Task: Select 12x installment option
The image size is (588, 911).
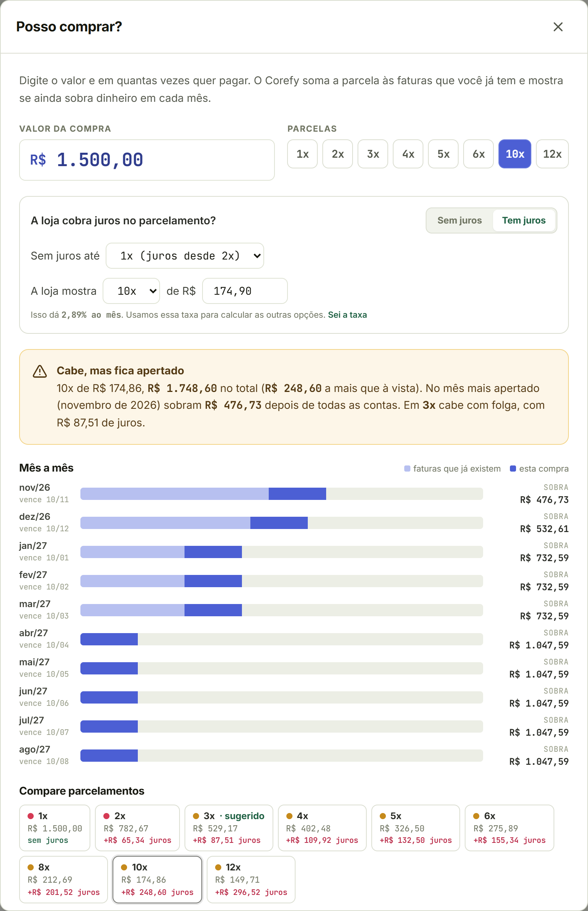Action: [x=552, y=154]
